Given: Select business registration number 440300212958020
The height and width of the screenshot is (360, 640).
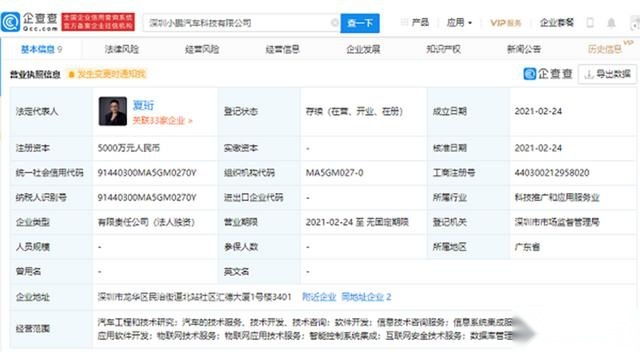Looking at the screenshot, I should tap(552, 173).
